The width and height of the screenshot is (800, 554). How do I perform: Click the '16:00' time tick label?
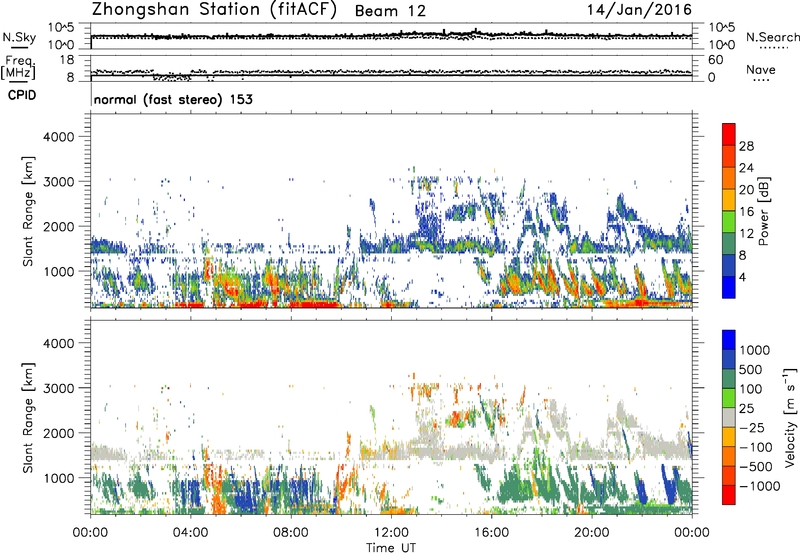tap(491, 533)
